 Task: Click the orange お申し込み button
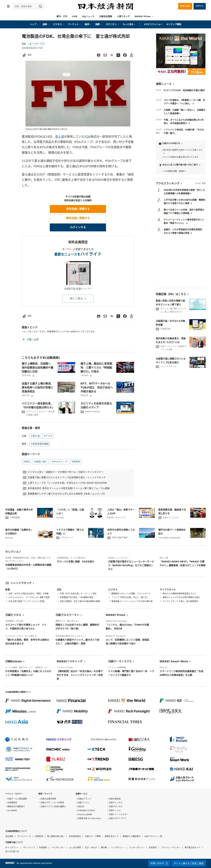(185, 6)
